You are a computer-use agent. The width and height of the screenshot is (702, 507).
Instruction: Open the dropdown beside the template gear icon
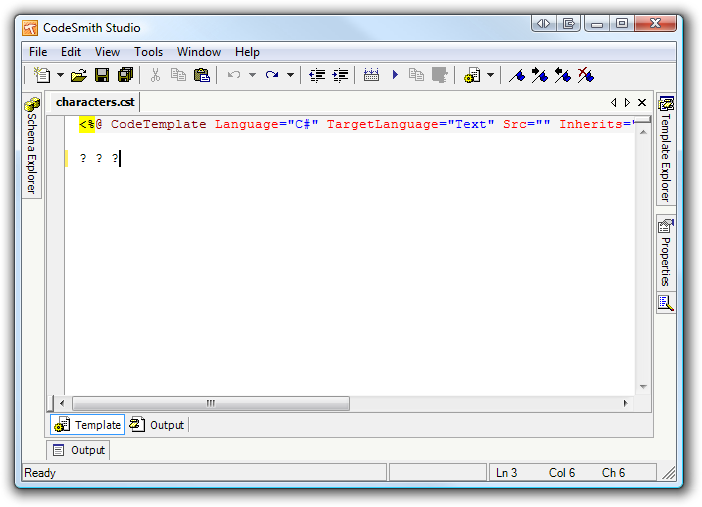pyautogui.click(x=491, y=75)
